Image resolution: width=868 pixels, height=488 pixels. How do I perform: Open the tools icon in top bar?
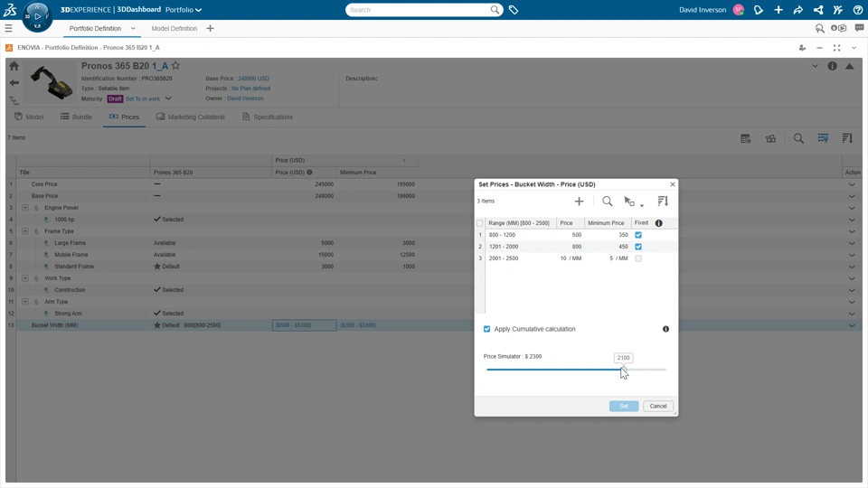pos(838,10)
